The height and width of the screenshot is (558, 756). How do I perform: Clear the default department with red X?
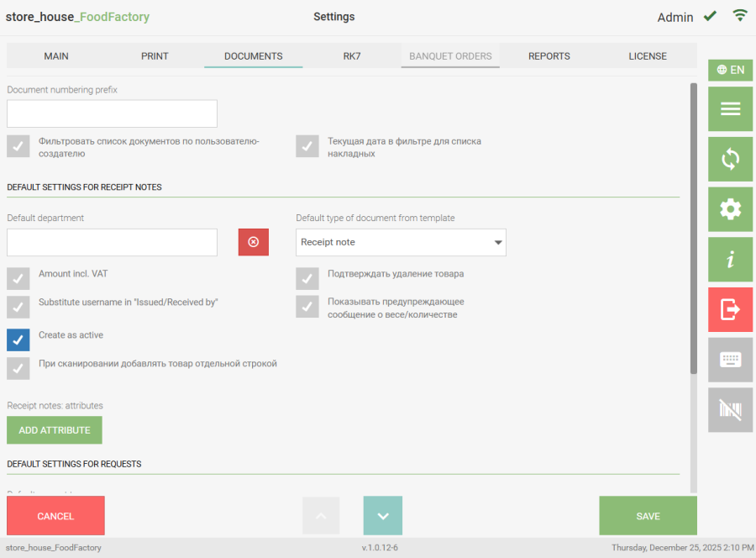click(x=253, y=242)
